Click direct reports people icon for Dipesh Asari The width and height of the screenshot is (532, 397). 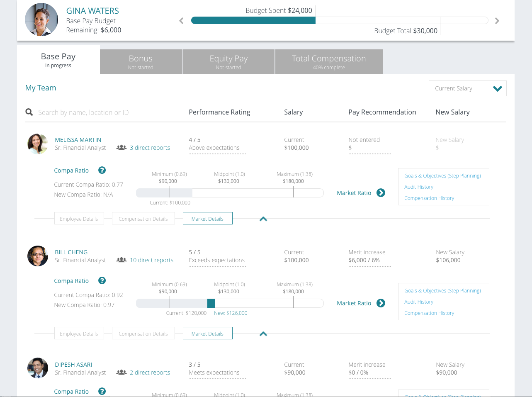pos(121,372)
